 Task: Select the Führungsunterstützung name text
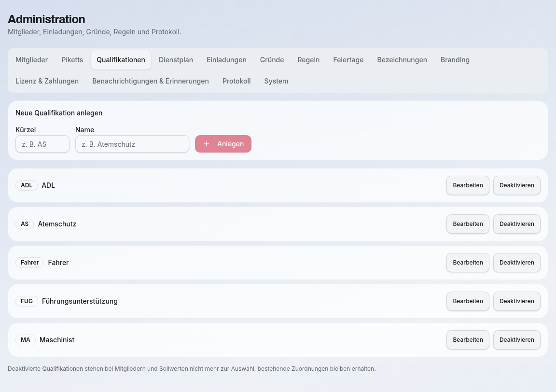coord(80,302)
